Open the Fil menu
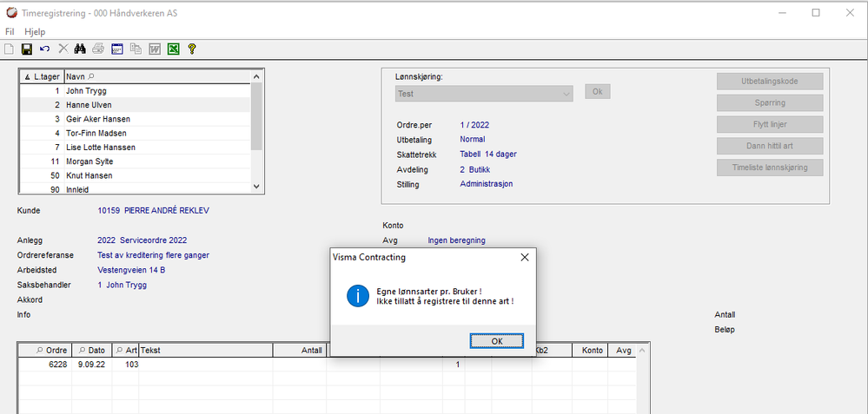Screen dimensions: 868x414 point(10,31)
